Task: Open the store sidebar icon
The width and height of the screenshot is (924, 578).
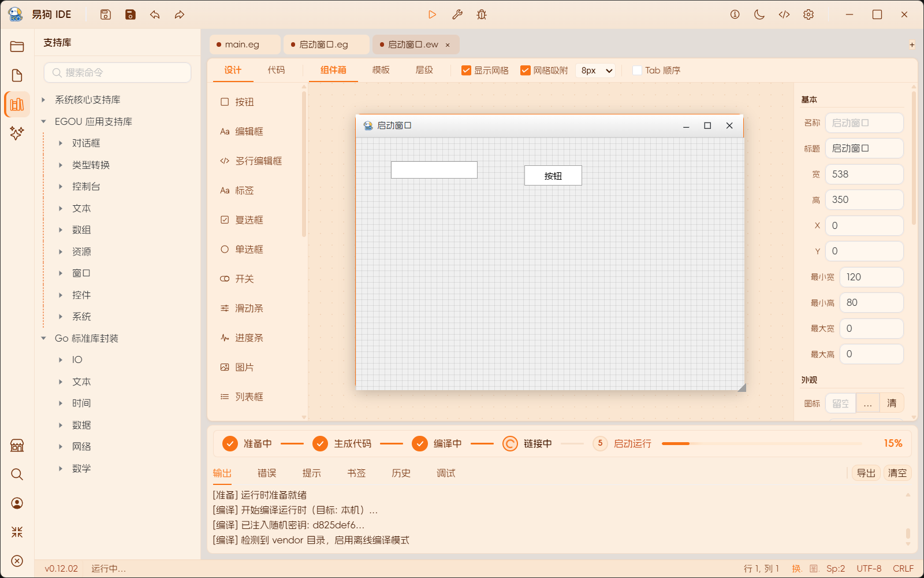Action: pyautogui.click(x=17, y=446)
